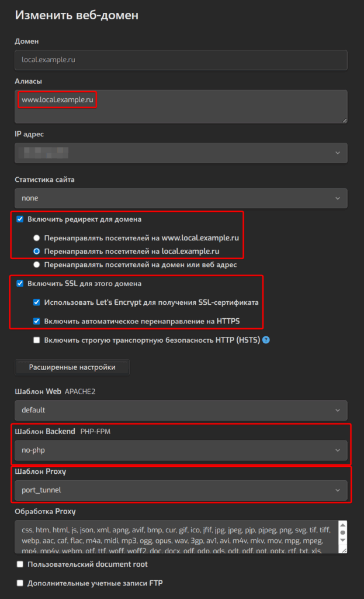Disable automatic HTTPS redirection checkbox
The height and width of the screenshot is (599, 364).
click(x=37, y=321)
